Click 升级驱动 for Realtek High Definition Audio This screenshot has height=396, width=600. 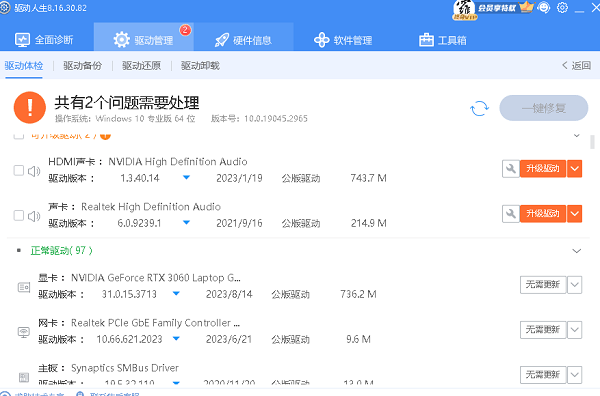pyautogui.click(x=543, y=214)
